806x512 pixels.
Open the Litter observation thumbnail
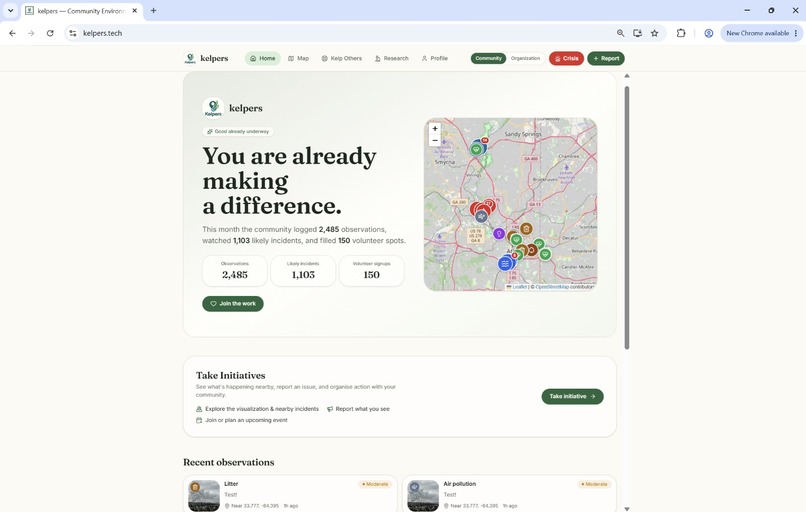click(204, 496)
